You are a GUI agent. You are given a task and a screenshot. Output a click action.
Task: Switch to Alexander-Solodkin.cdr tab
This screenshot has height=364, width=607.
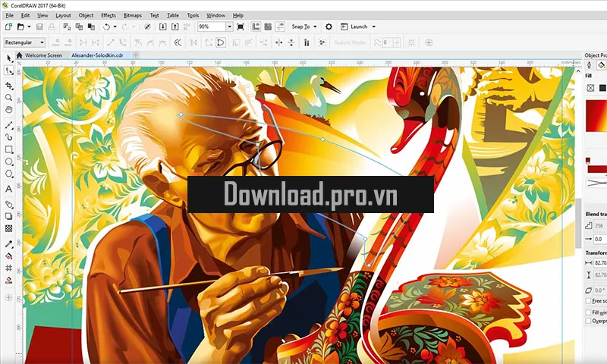[97, 55]
